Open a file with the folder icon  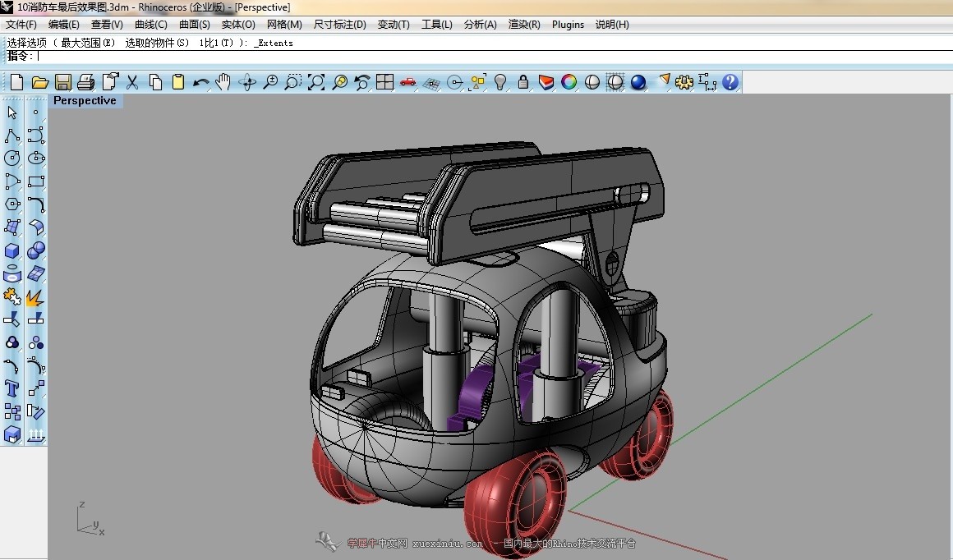[40, 82]
